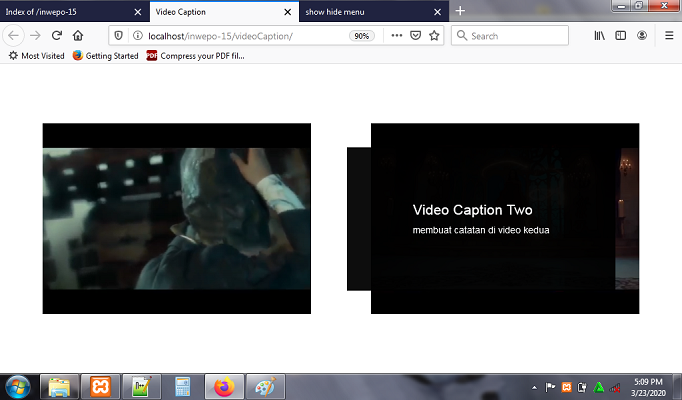Screen dimensions: 682x400
Task: Open the Library history and bookmarks
Action: pos(599,36)
